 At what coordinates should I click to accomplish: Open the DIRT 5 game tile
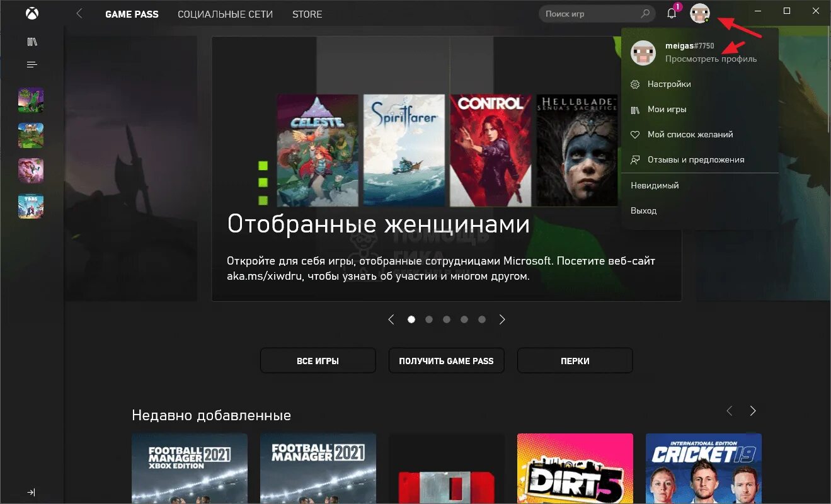click(x=575, y=468)
